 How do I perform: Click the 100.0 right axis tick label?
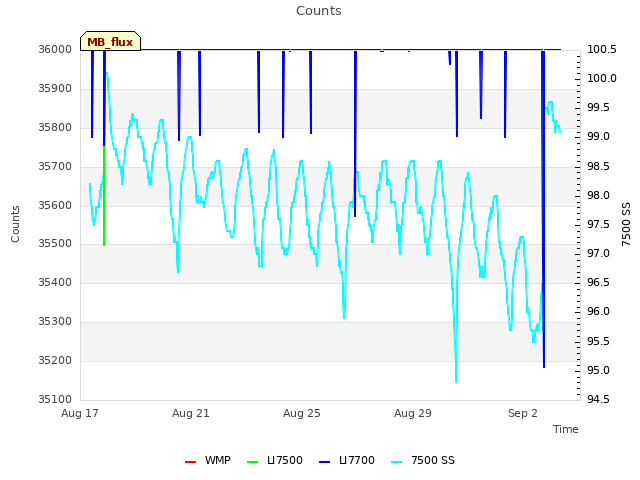602,78
